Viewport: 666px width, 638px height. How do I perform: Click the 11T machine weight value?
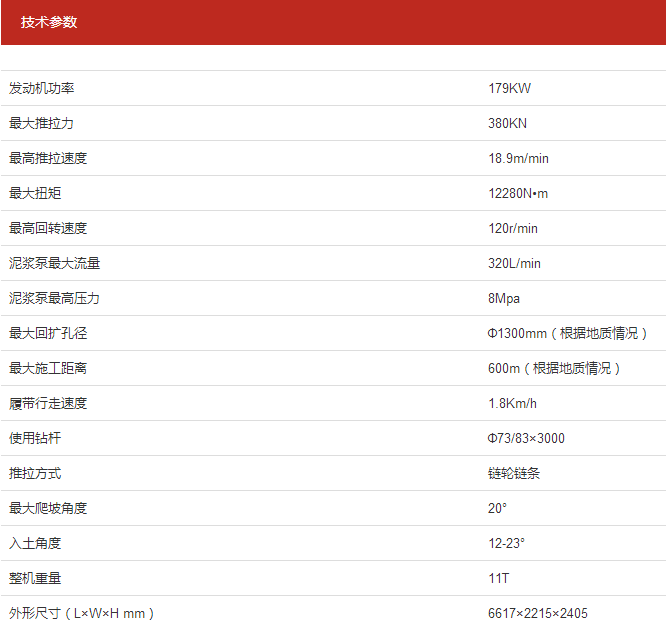pos(499,578)
